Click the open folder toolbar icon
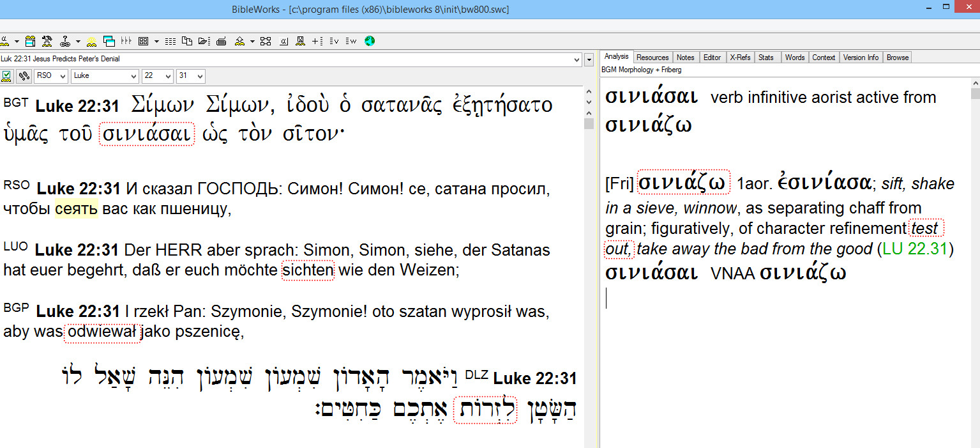The image size is (980, 448). 204,41
